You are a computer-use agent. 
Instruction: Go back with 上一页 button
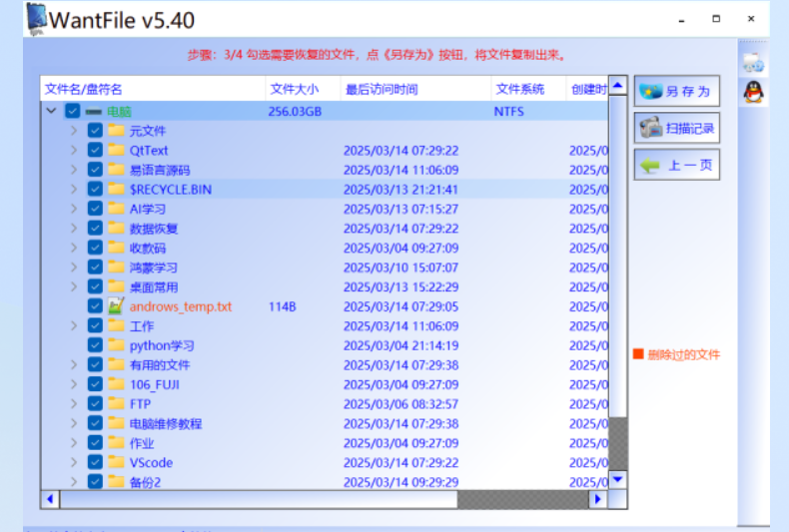[x=677, y=165]
